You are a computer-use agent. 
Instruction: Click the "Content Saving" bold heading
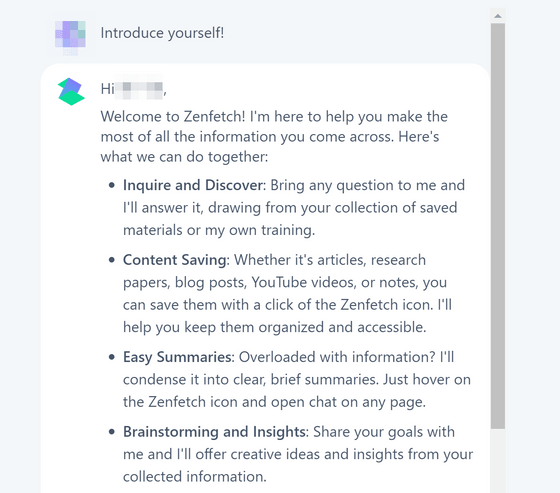175,260
